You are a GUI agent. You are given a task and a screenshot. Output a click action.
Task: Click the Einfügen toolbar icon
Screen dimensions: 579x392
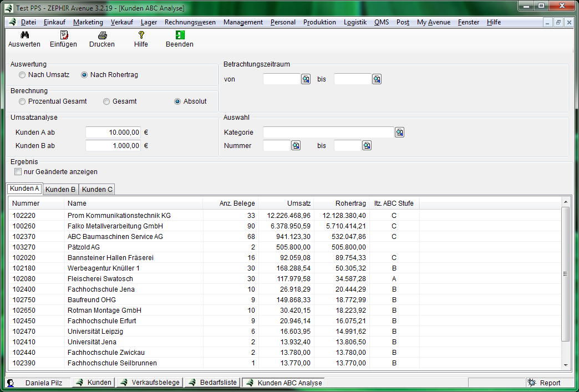pos(64,35)
